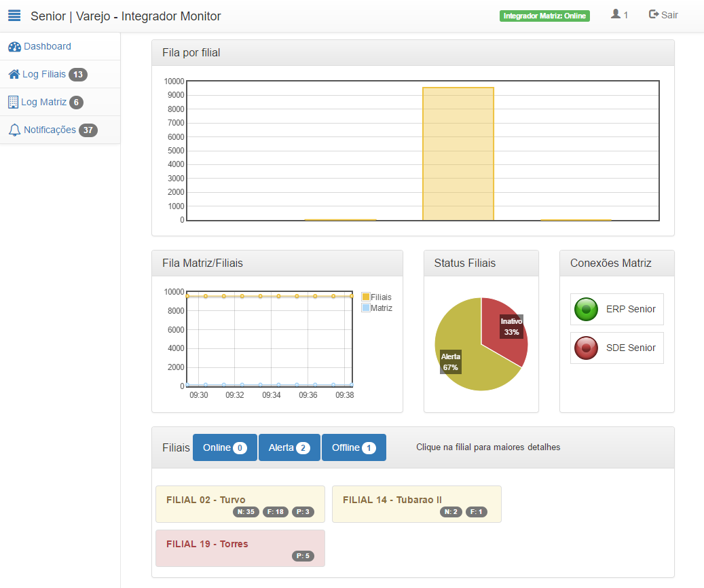
Task: Click the Dashboard gauge icon
Action: [14, 47]
